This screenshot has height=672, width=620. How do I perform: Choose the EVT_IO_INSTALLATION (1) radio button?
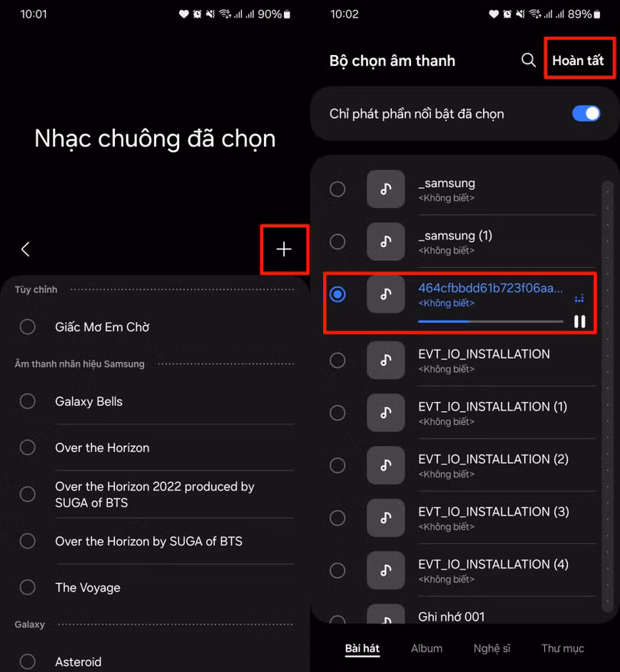click(338, 413)
